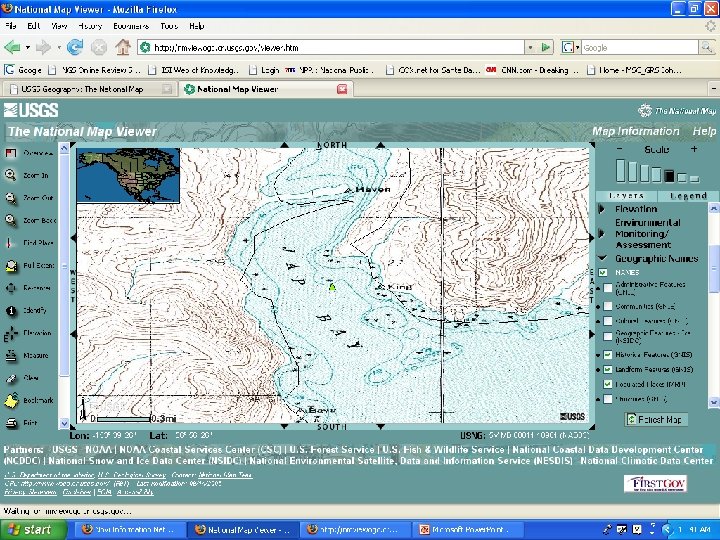Activate the Zoom In tool
Screen dimensions: 720x540
[x=11, y=175]
